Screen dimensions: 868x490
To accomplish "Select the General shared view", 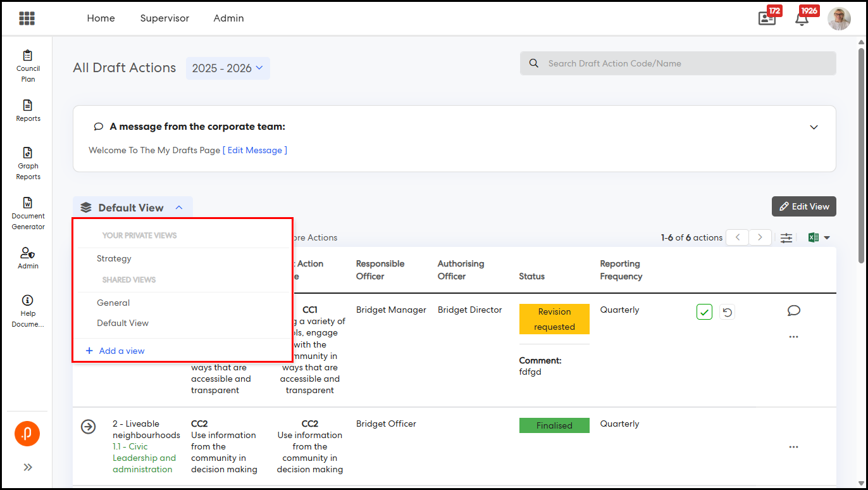I will click(x=113, y=303).
